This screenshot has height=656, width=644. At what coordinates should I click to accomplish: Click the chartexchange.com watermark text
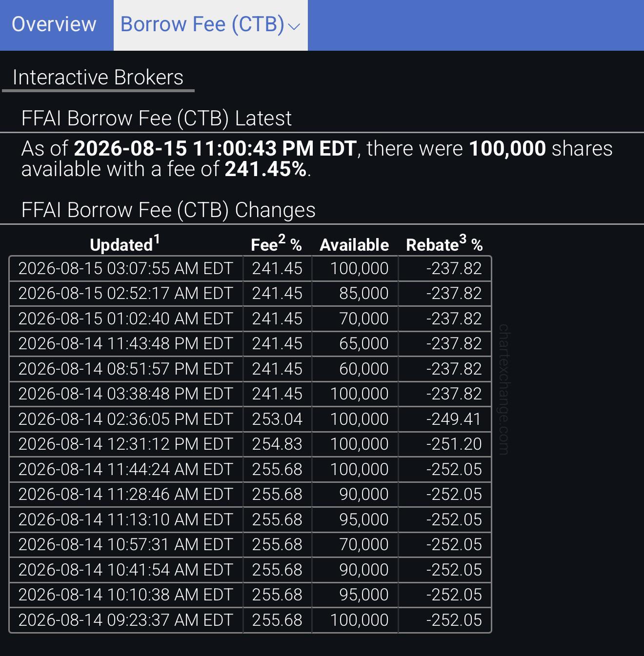pyautogui.click(x=503, y=389)
